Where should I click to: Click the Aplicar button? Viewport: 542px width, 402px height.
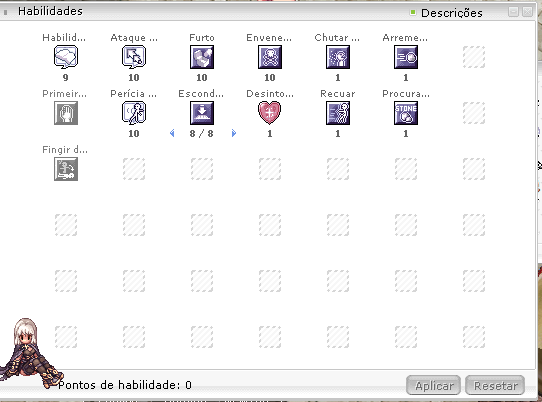[x=433, y=385]
